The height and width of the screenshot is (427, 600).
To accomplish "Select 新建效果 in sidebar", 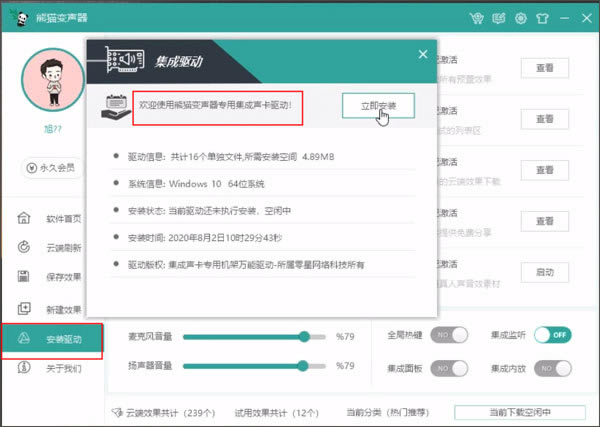I will pos(52,309).
